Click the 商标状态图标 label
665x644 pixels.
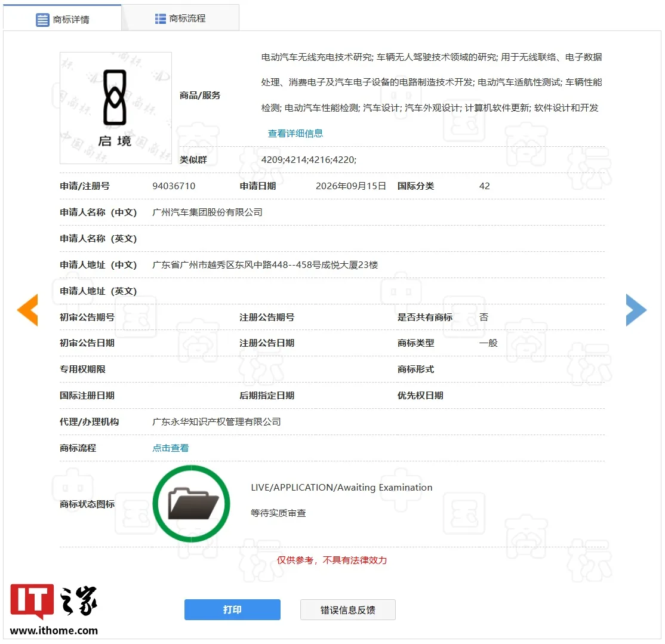[87, 504]
